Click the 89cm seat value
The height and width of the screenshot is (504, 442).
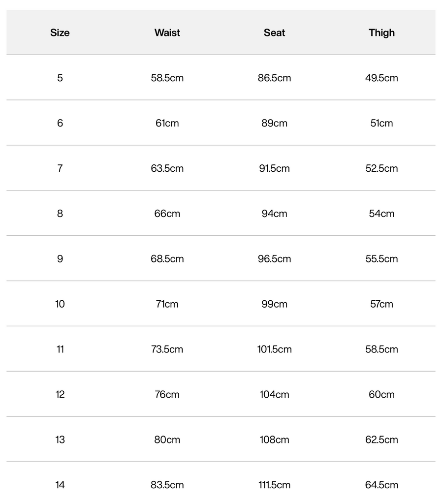274,123
